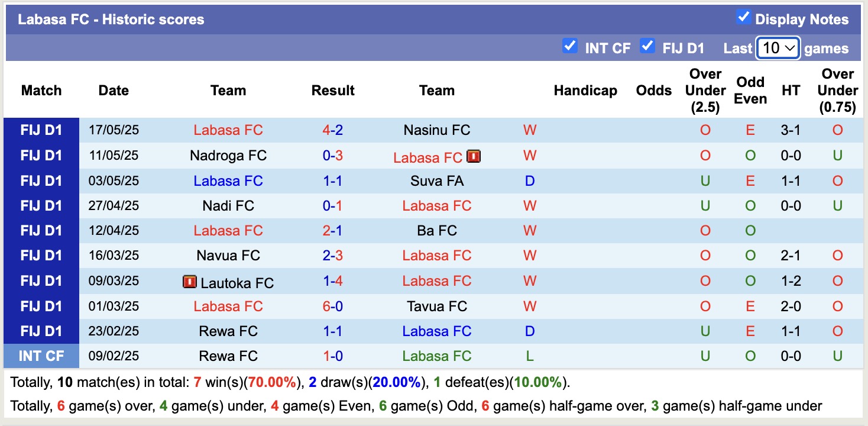Open the 4-2 result against Nasinu FC
The image size is (868, 426).
coord(333,130)
